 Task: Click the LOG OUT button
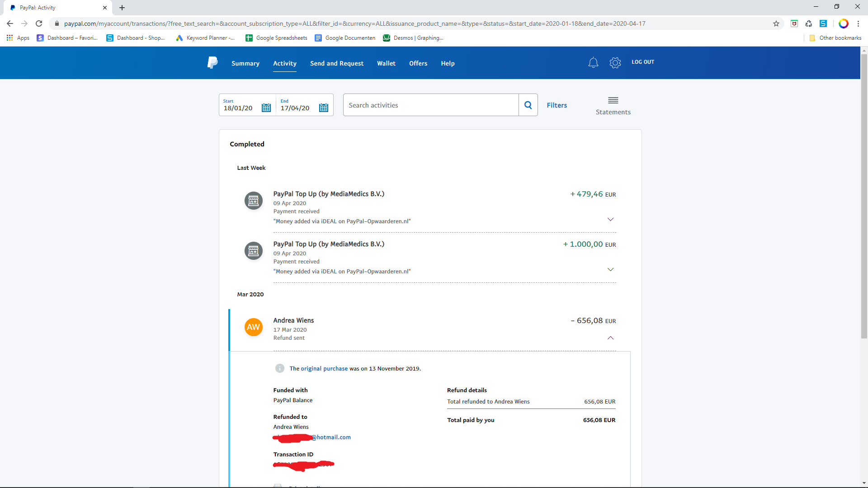coord(643,62)
